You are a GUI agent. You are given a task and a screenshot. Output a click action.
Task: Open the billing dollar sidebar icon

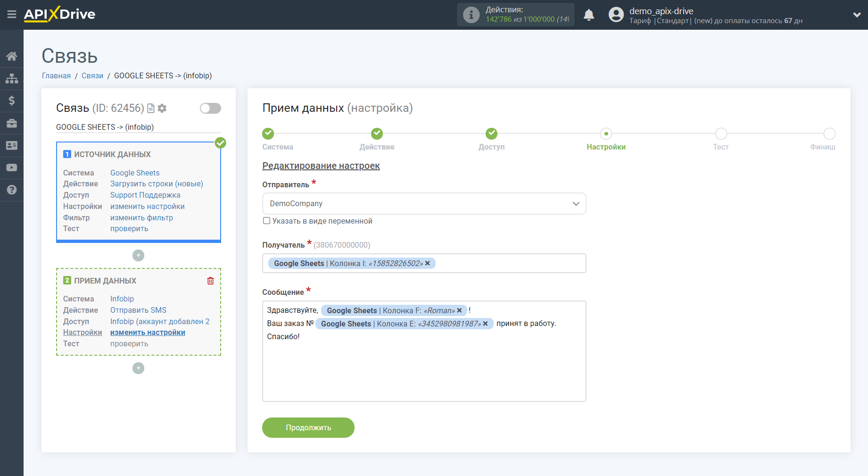[x=12, y=100]
